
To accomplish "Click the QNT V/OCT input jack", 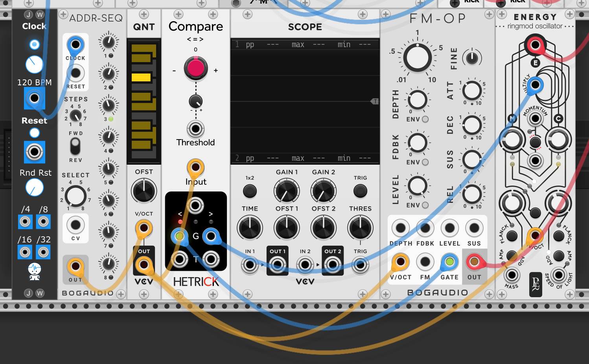I will pyautogui.click(x=144, y=228).
